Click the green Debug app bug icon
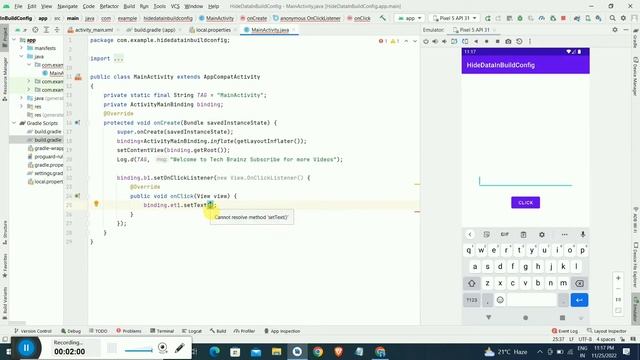Viewport: 640px width, 360px height. 520,18
